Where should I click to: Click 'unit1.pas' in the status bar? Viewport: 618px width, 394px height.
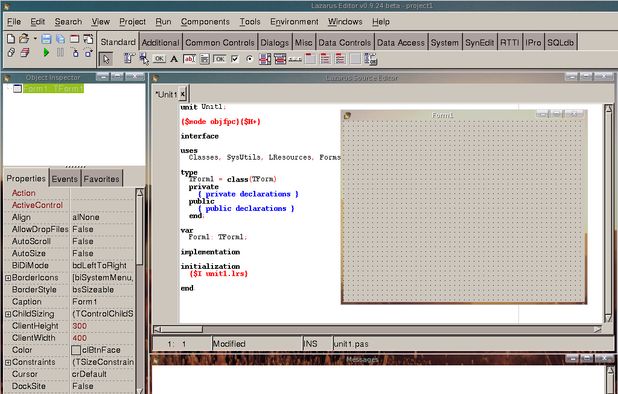[351, 344]
